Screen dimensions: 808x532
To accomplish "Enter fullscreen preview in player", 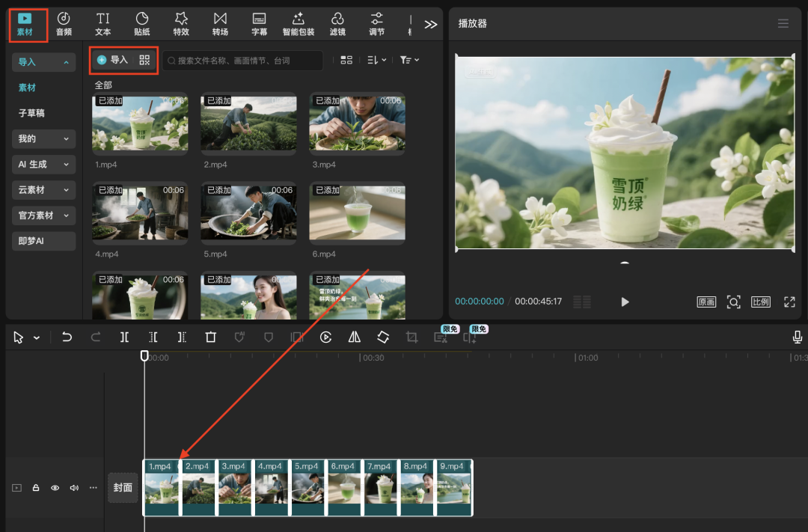I will click(789, 302).
